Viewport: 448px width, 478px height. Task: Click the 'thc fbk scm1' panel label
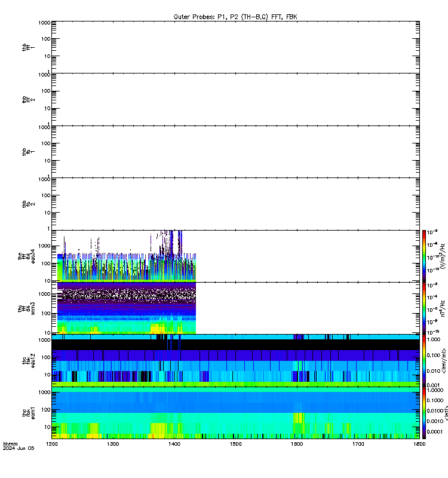pos(28,413)
